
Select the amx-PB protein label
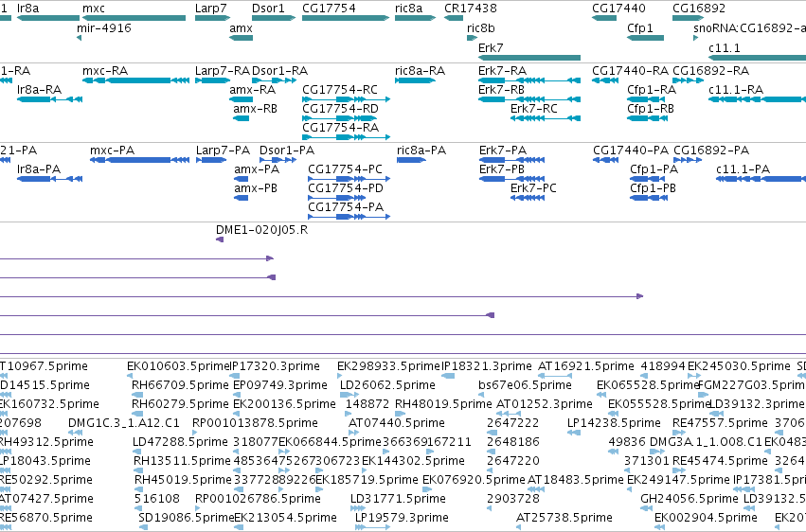click(256, 188)
